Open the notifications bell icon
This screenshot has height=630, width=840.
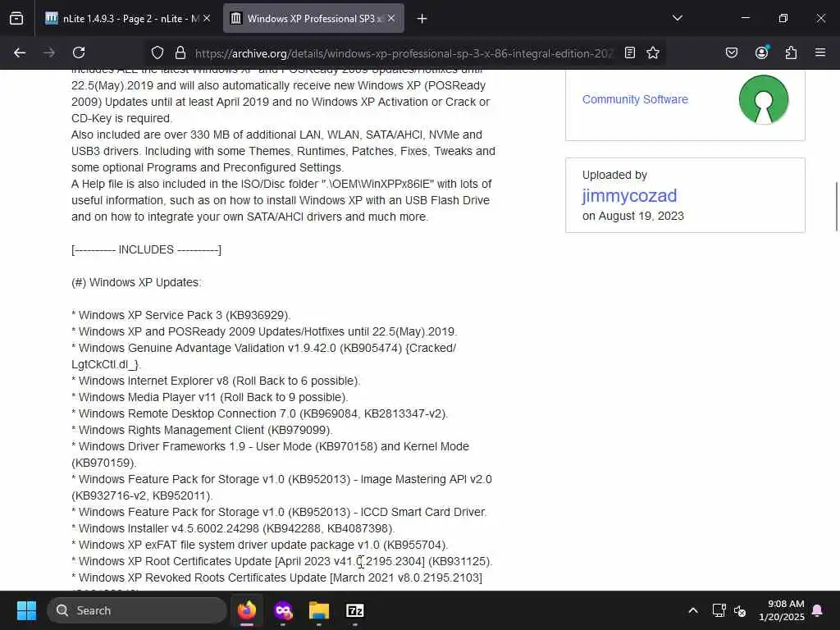818,610
